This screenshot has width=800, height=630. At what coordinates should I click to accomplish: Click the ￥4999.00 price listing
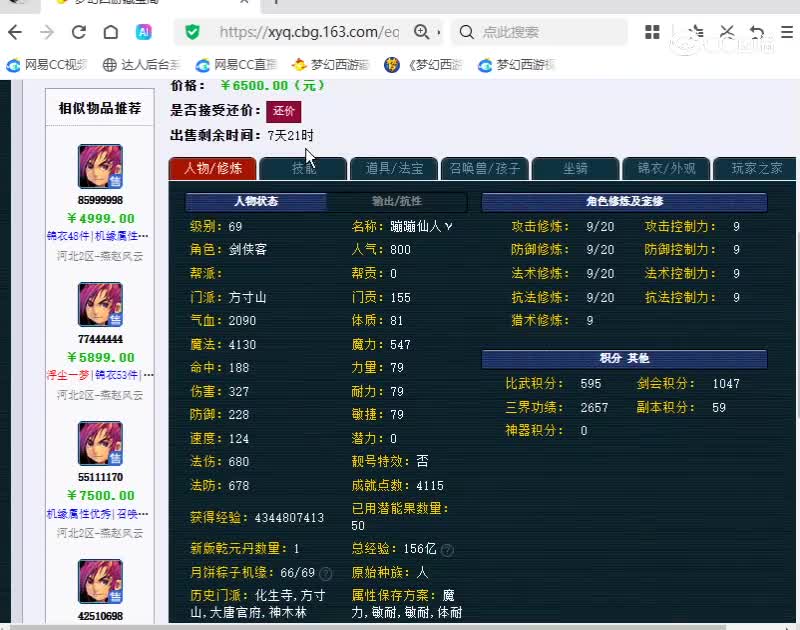click(x=101, y=218)
